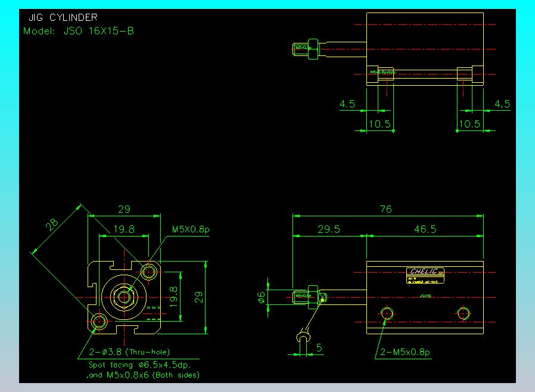This screenshot has height=392, width=535.
Task: Click the diagonal "28" dimension text
Action: (x=52, y=225)
